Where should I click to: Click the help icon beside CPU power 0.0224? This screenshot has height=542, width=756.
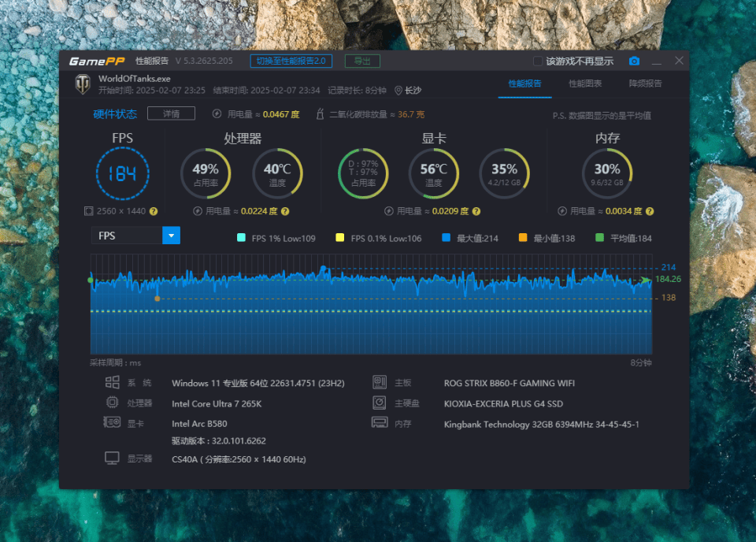point(285,211)
